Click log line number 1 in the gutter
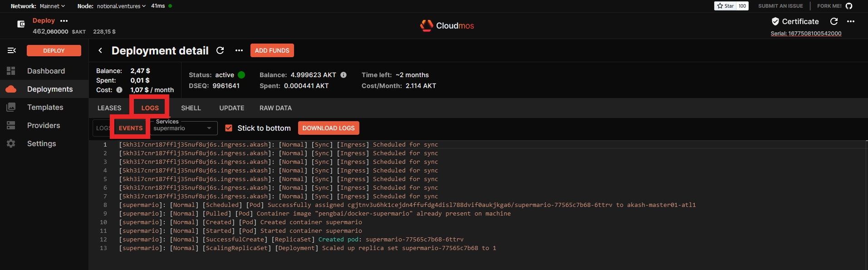The height and width of the screenshot is (270, 868). 105,145
